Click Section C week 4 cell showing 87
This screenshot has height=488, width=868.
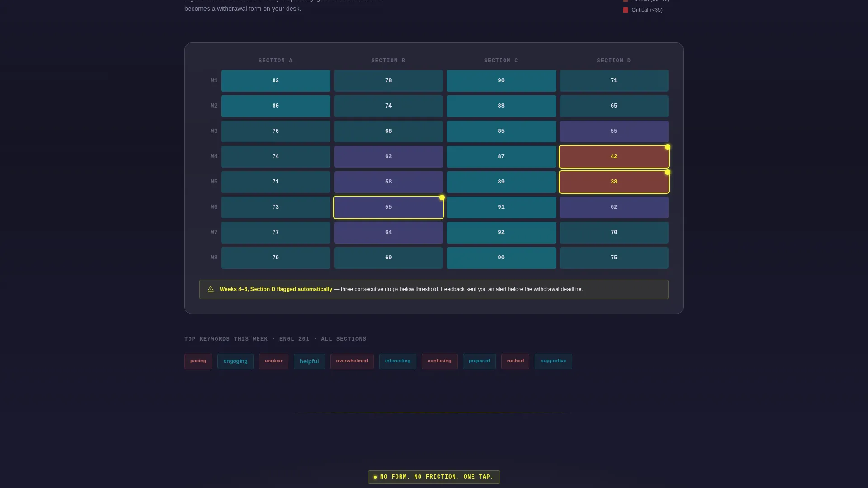501,157
